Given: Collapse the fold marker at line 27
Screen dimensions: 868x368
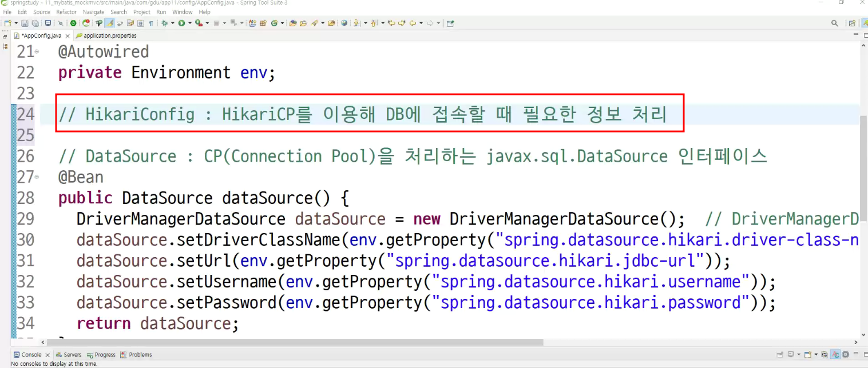Looking at the screenshot, I should (x=37, y=177).
